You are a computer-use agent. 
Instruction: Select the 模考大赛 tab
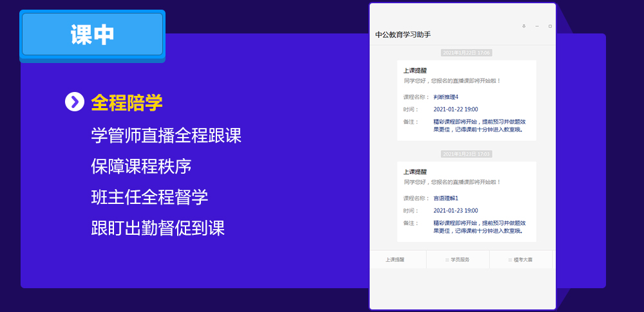pos(524,260)
